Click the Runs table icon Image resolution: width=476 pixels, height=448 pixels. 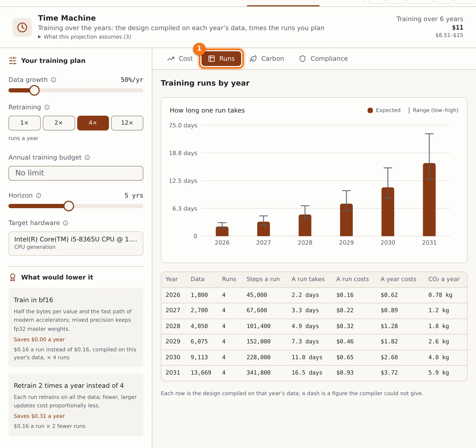tap(212, 59)
